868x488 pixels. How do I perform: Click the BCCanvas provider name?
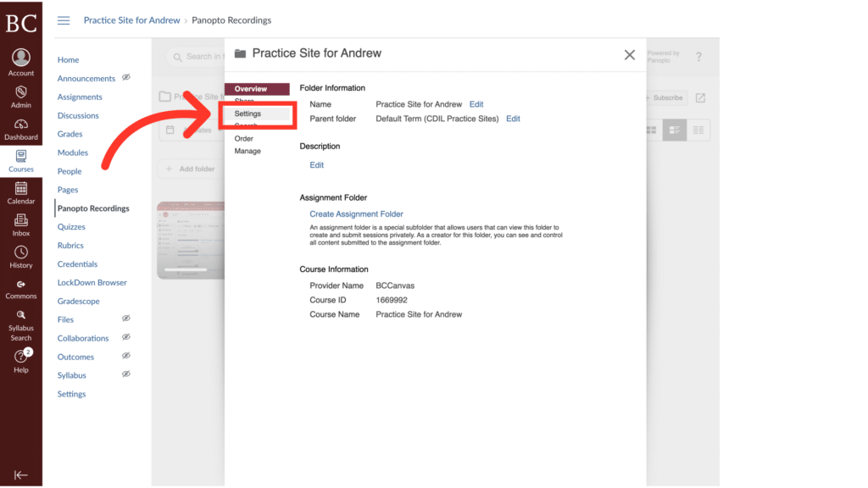tap(395, 286)
